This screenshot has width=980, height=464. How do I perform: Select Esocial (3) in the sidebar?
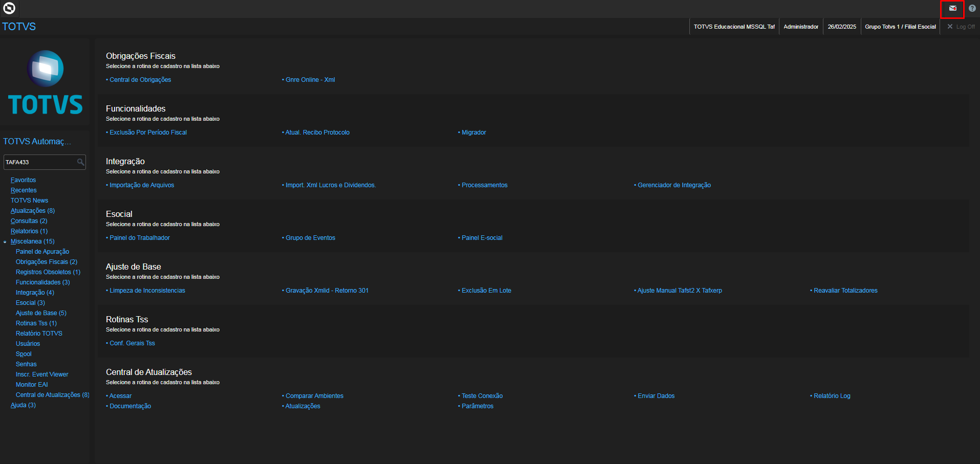[30, 303]
